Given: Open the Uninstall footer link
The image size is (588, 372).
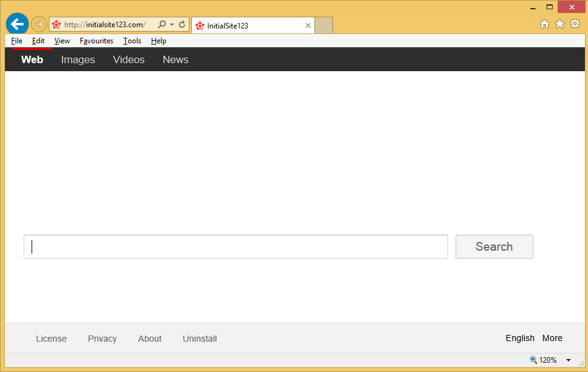Looking at the screenshot, I should (x=199, y=339).
